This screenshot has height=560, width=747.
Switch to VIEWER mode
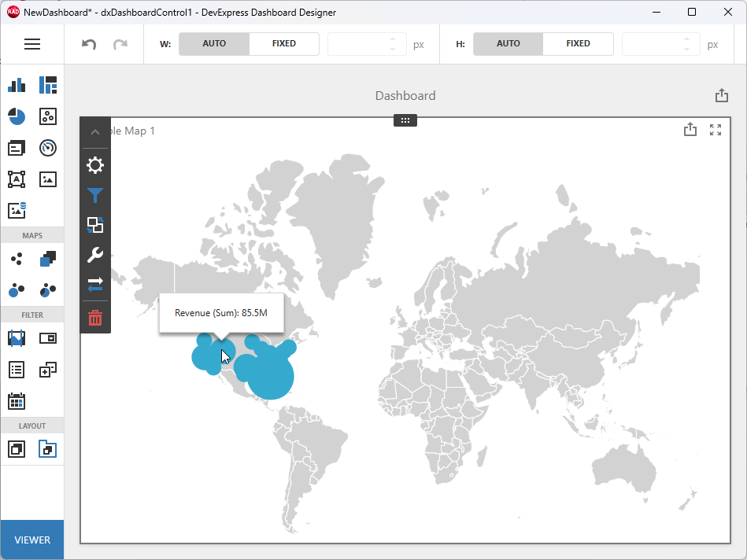[x=31, y=540]
